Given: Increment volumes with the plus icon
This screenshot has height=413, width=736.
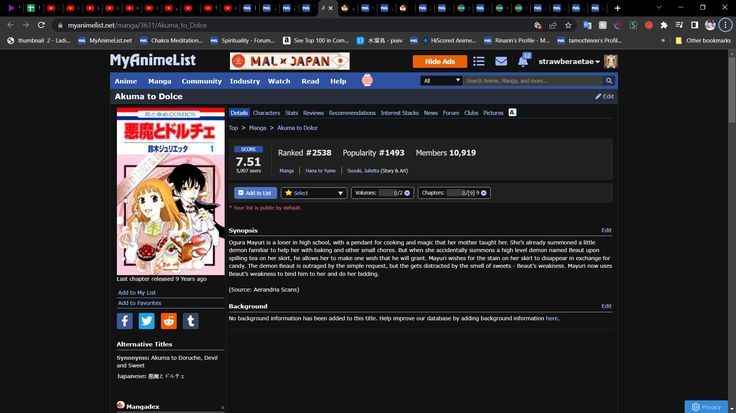Looking at the screenshot, I should pos(407,193).
